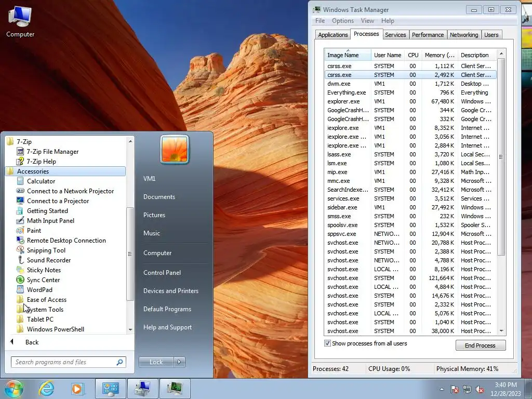The height and width of the screenshot is (399, 532).
Task: Launch WordPad
Action: click(x=39, y=289)
